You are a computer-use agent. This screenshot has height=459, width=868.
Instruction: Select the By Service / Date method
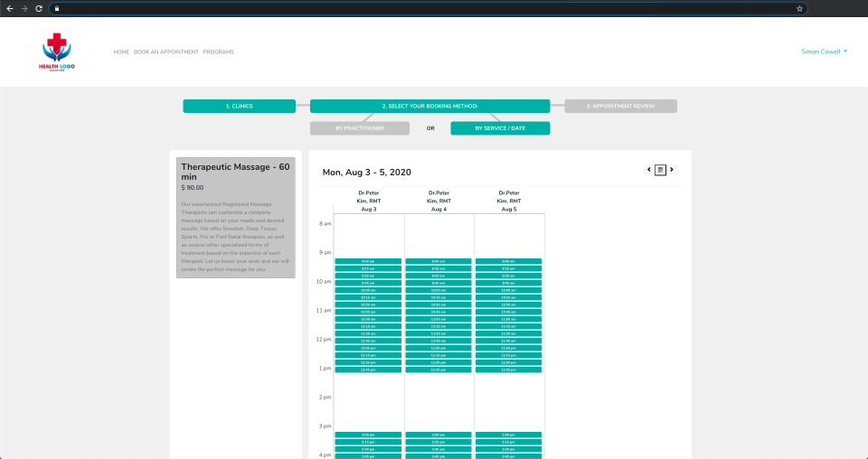coord(500,128)
